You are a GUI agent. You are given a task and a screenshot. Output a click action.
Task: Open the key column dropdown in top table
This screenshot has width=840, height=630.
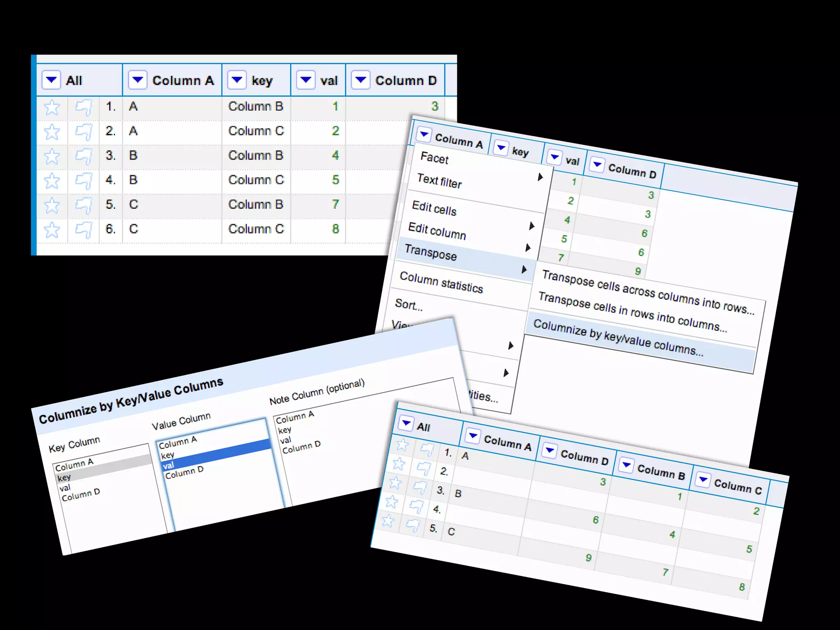pos(237,80)
